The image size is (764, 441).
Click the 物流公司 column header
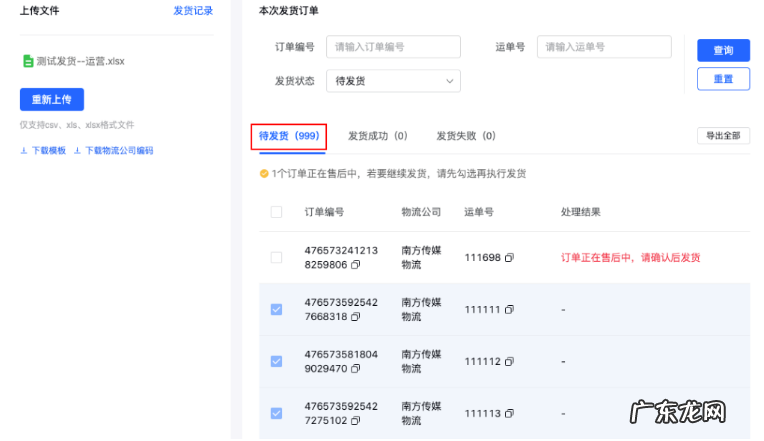tap(421, 212)
